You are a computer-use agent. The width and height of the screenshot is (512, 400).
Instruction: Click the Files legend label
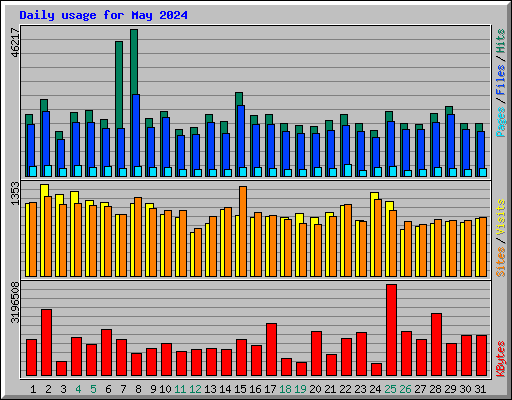tap(500, 80)
